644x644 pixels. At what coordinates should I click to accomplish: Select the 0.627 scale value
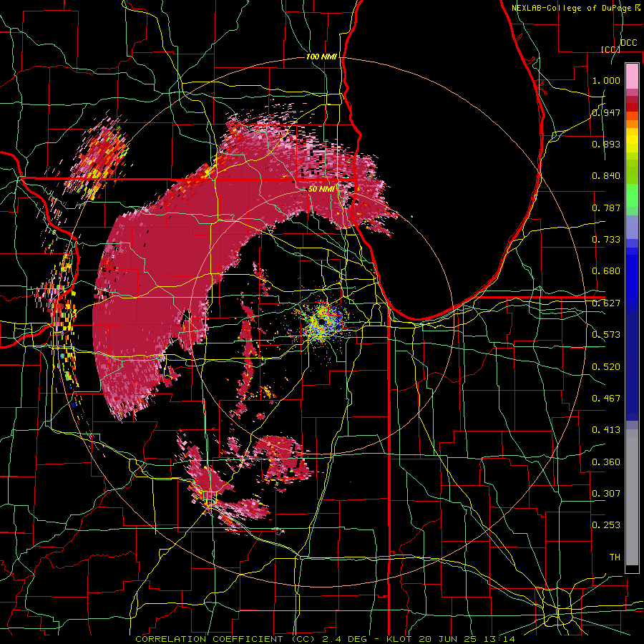click(606, 303)
